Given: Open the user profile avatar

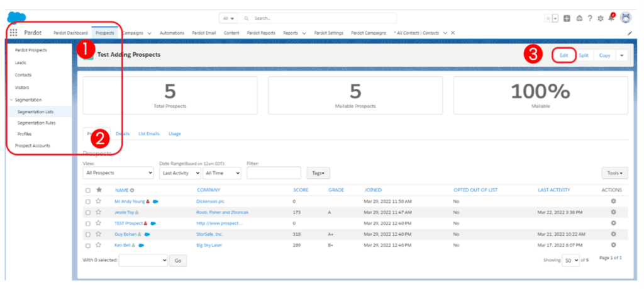Looking at the screenshot, I should coord(626,18).
